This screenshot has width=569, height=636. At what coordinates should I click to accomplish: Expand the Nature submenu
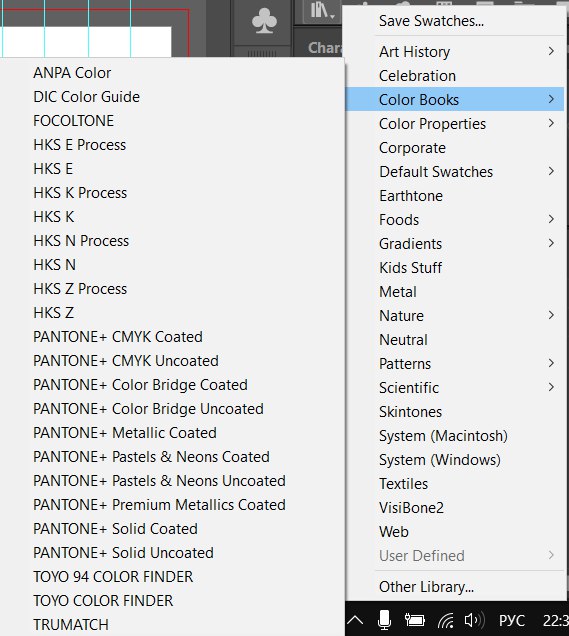coord(455,316)
